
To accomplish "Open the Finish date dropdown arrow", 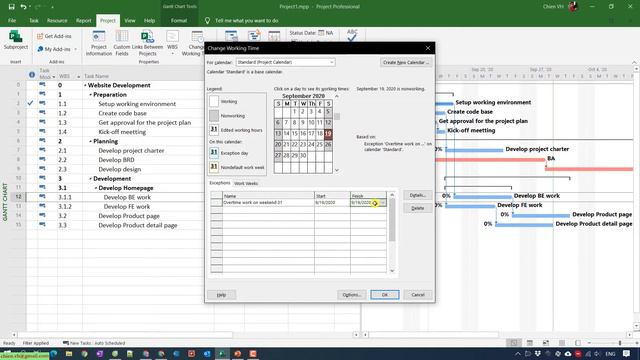I will 382,202.
